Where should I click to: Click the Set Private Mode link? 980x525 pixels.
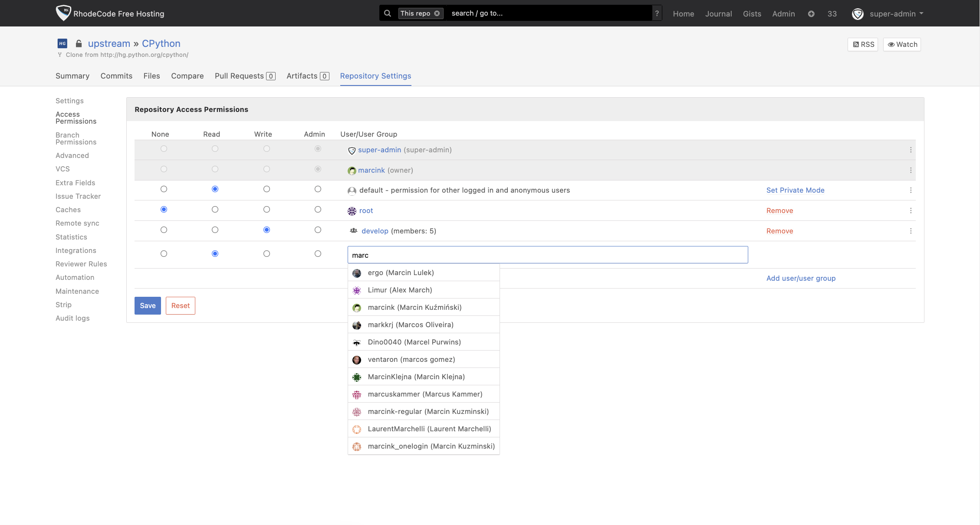pos(795,190)
